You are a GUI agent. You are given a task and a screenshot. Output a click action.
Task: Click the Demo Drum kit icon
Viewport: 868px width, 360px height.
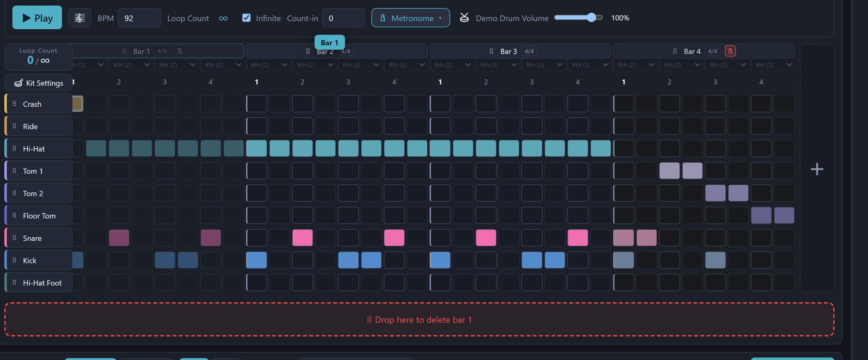click(464, 18)
